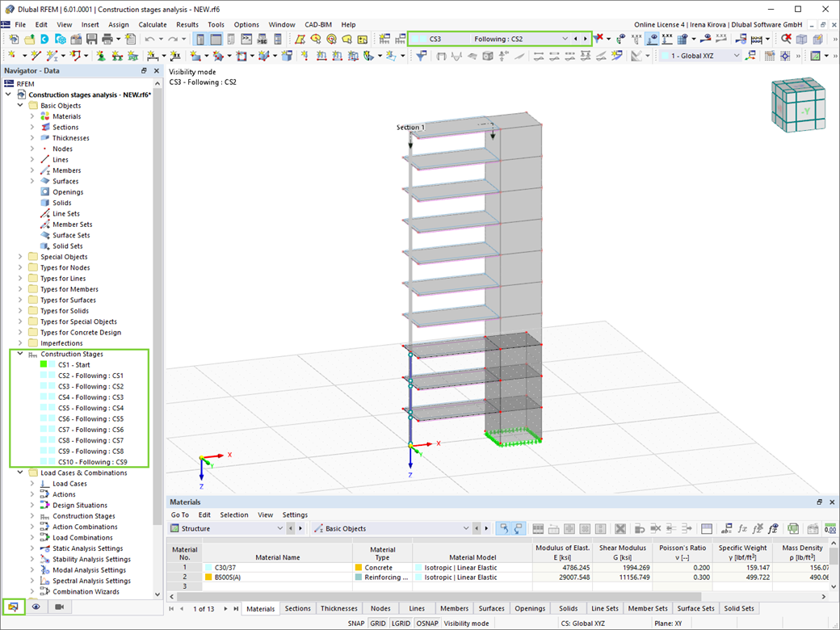Toggle GRID in the status bar

point(378,623)
